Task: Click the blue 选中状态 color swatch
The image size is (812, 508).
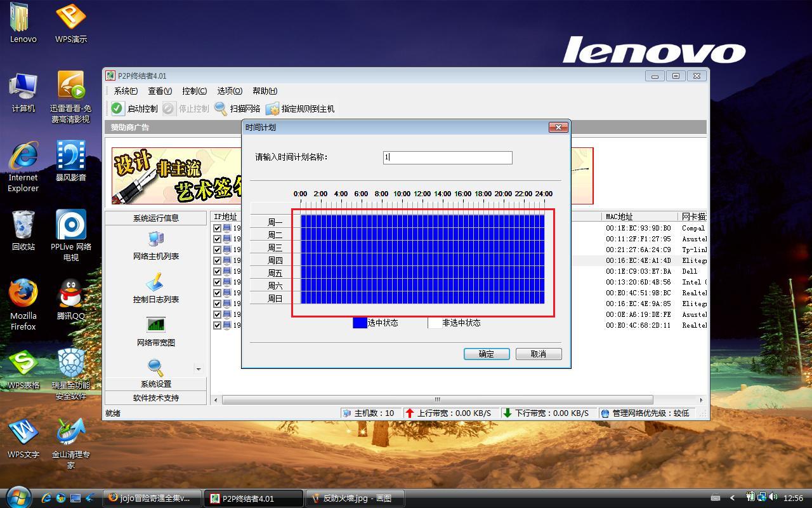Action: pyautogui.click(x=360, y=323)
